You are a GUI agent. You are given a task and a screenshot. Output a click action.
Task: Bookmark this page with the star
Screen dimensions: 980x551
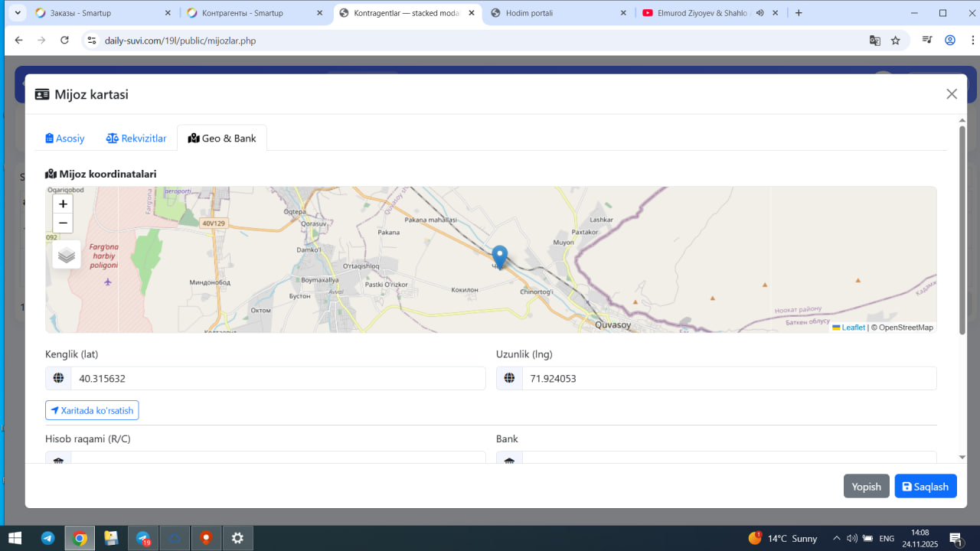(x=895, y=41)
